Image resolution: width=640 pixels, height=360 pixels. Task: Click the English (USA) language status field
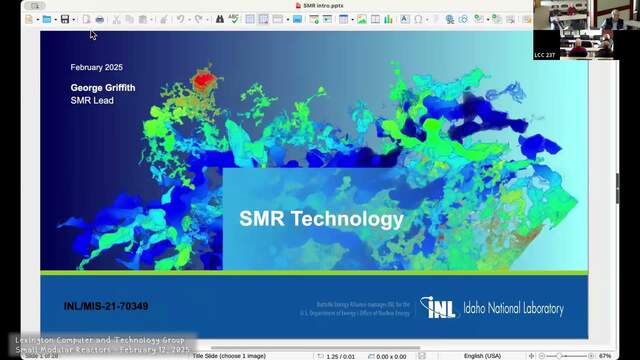tap(482, 356)
